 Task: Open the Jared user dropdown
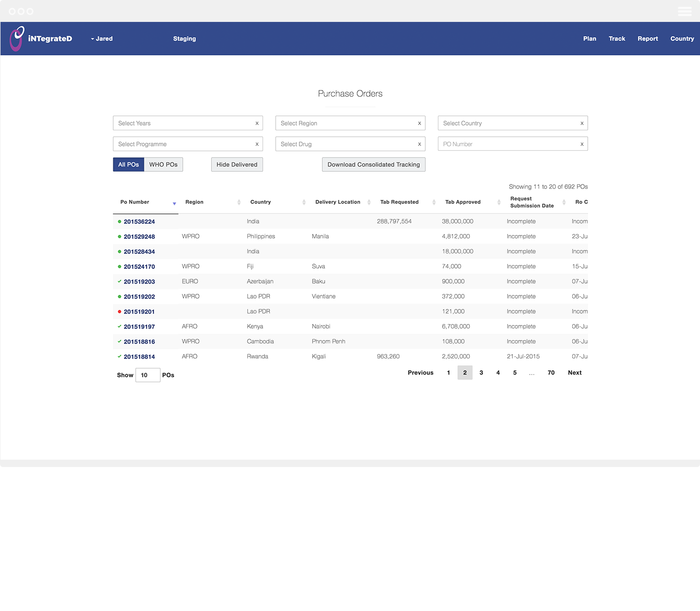tap(102, 38)
